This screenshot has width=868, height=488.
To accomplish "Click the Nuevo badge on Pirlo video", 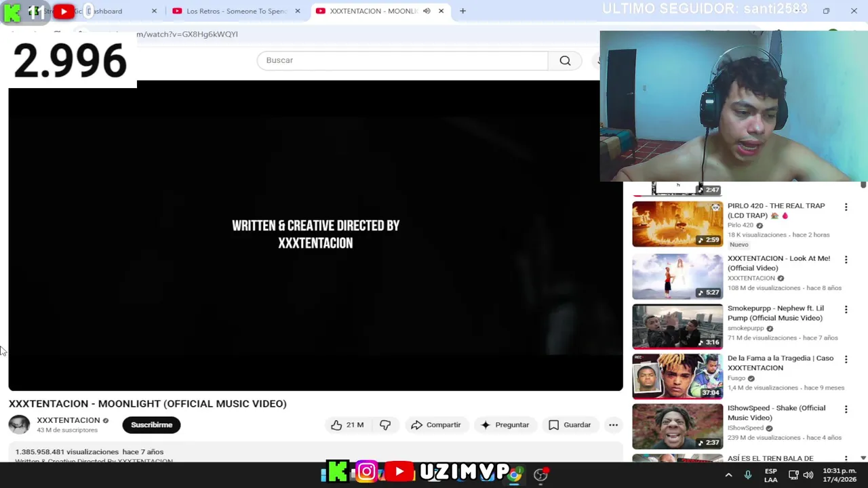I will coord(739,245).
